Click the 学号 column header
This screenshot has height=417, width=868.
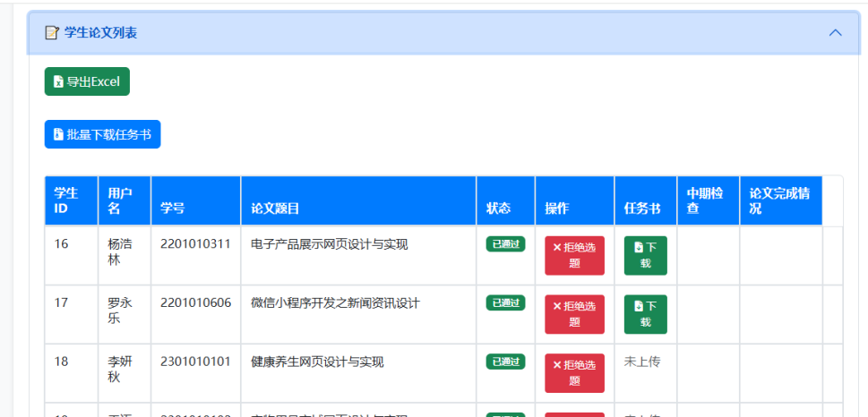point(173,208)
